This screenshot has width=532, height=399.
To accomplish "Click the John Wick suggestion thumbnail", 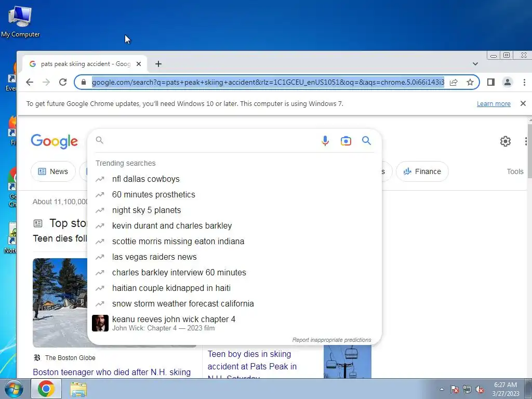I will click(x=100, y=323).
